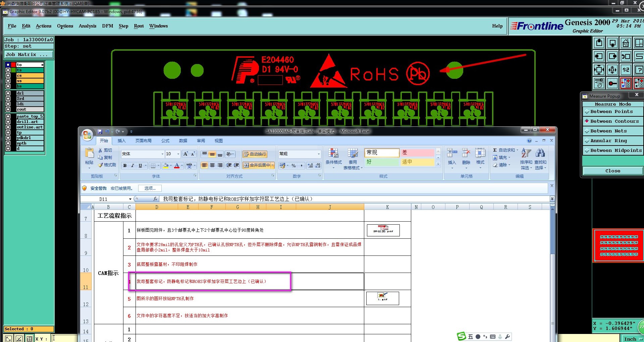Toggle visibility checkbox of layer 'ts'
Viewport: 644px width, 342px height.
point(8,70)
